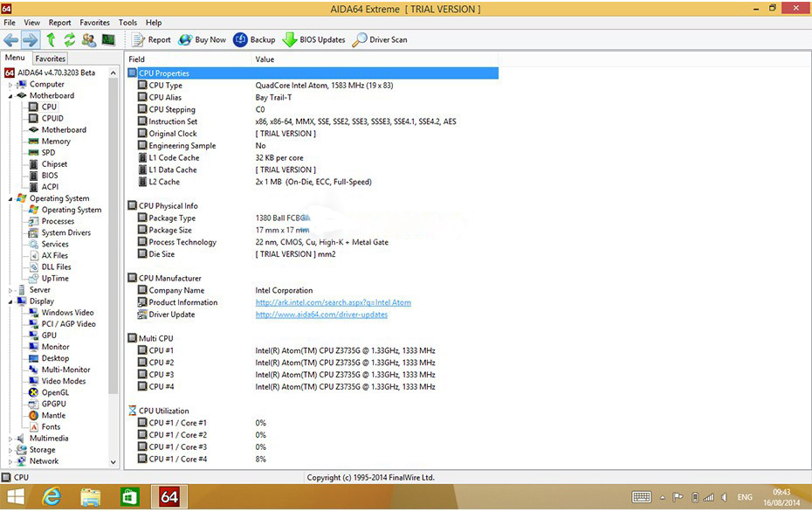Launch Internet Explorer from the taskbar

(52, 497)
